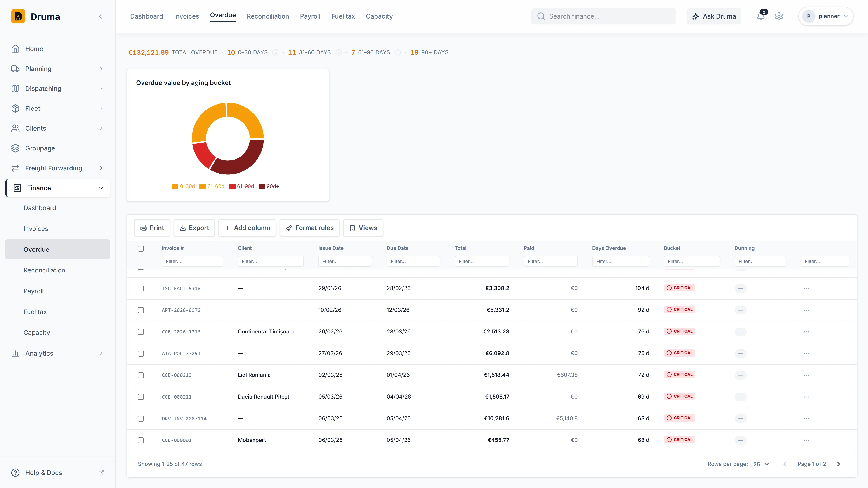868x488 pixels.
Task: Switch to the Payroll top tab
Action: click(310, 16)
